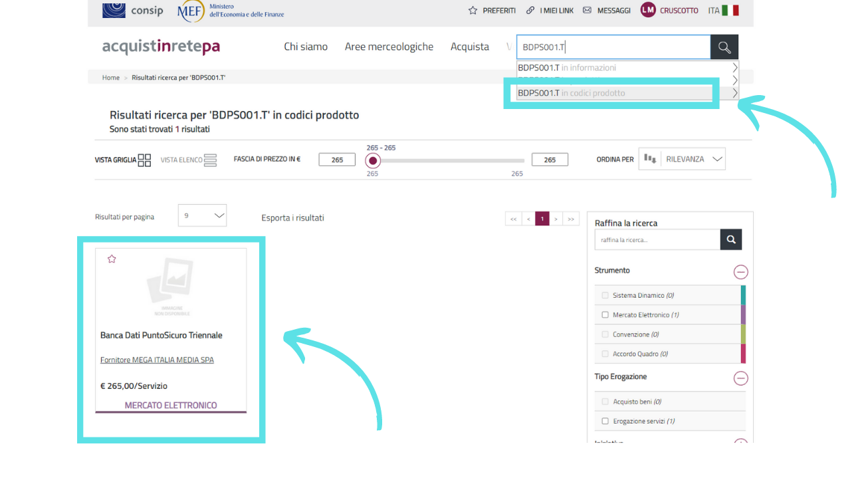868x480 pixels.
Task: Click the minimum price field 265
Action: [337, 160]
